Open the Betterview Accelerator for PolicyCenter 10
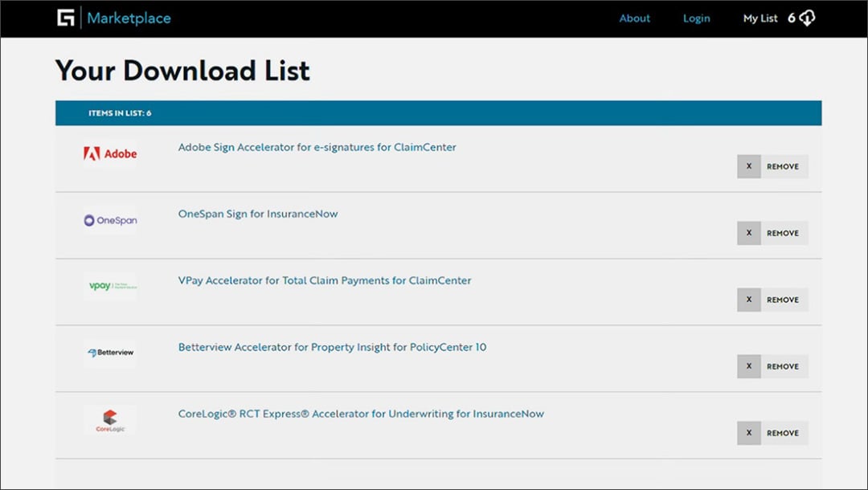868x490 pixels. [x=331, y=347]
